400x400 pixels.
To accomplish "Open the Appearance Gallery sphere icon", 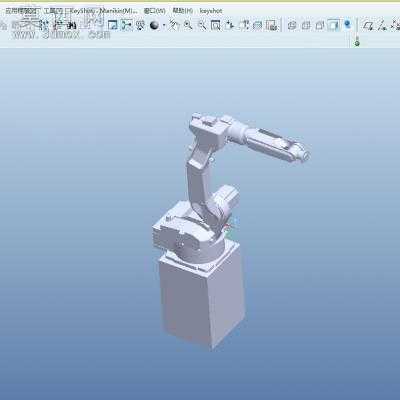I will pyautogui.click(x=154, y=25).
